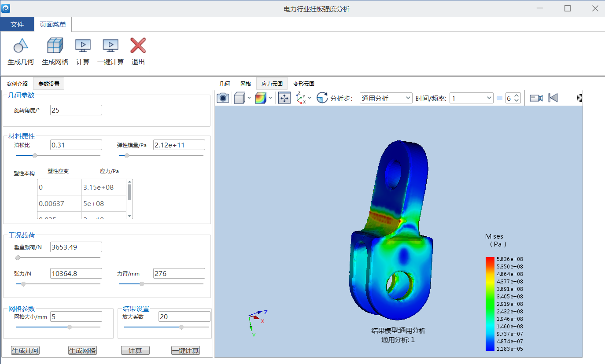Click the fit-to-view arrows icon

pyautogui.click(x=284, y=98)
